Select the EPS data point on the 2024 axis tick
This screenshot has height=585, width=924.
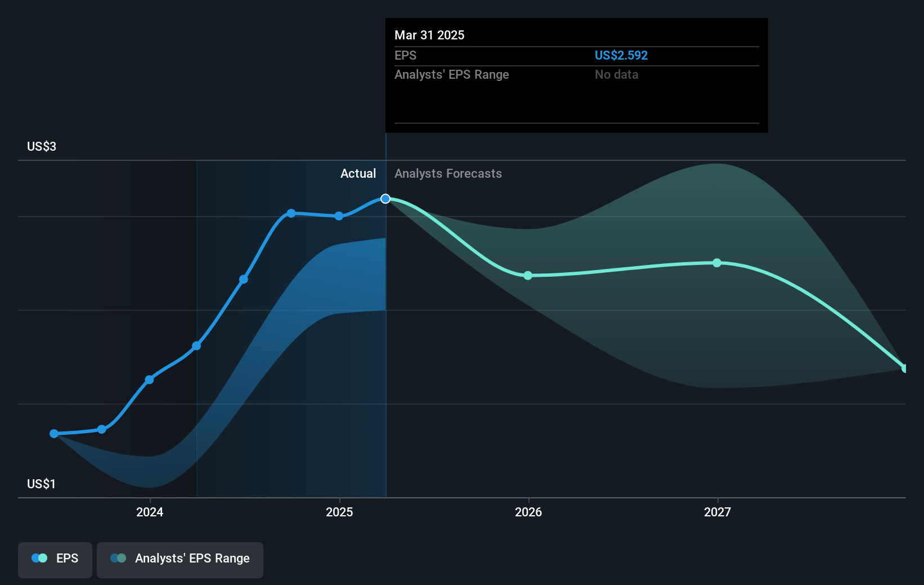[149, 380]
